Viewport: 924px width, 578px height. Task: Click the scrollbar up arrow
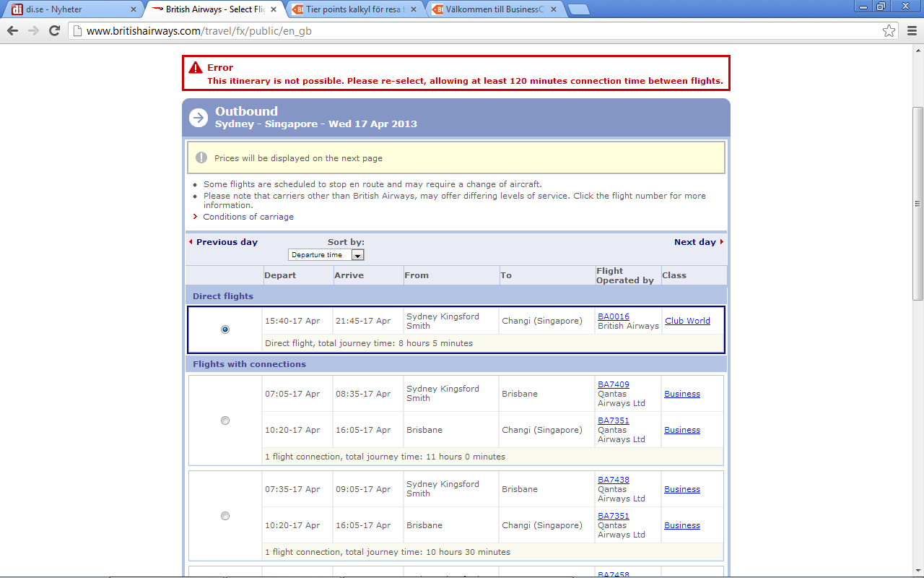click(918, 51)
